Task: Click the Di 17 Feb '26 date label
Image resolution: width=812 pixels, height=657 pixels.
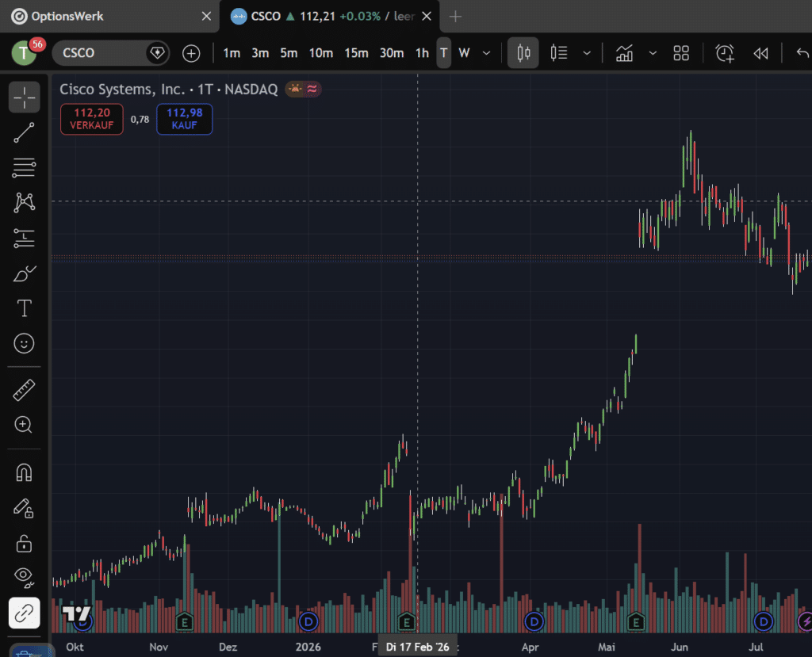Action: 417,647
